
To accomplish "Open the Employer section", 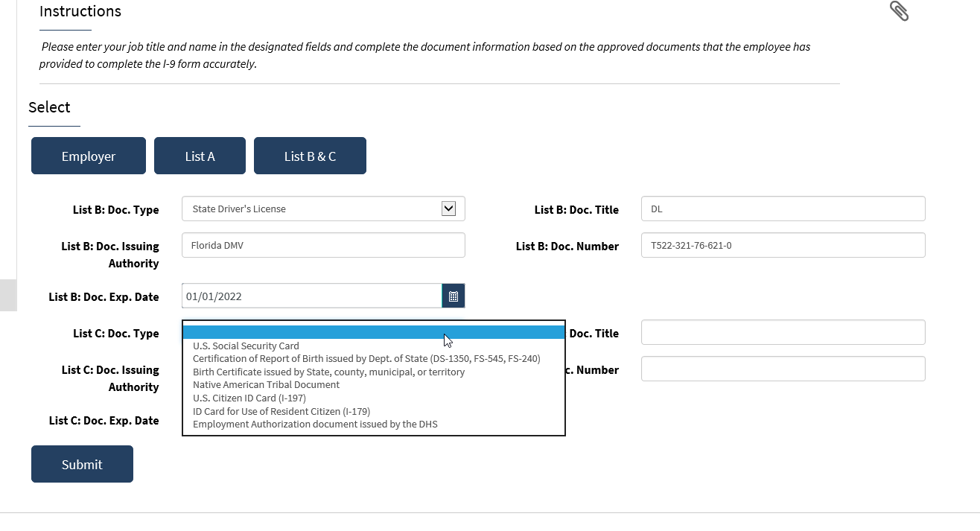I will 89,156.
